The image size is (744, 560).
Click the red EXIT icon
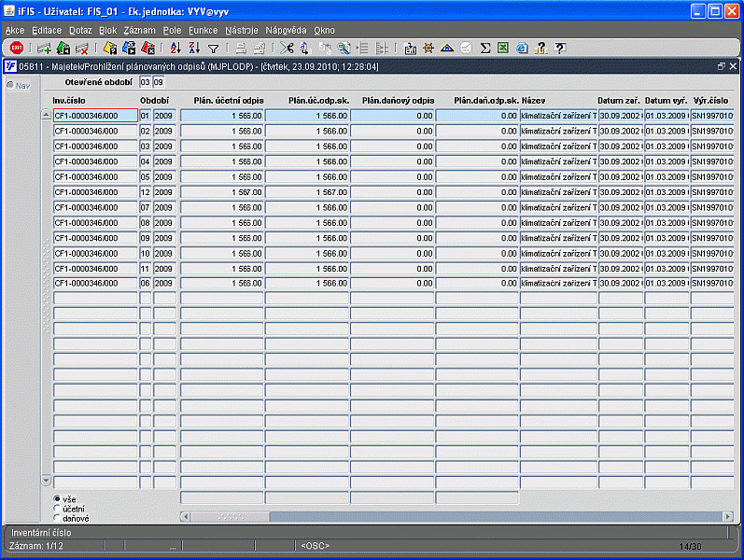(x=17, y=48)
